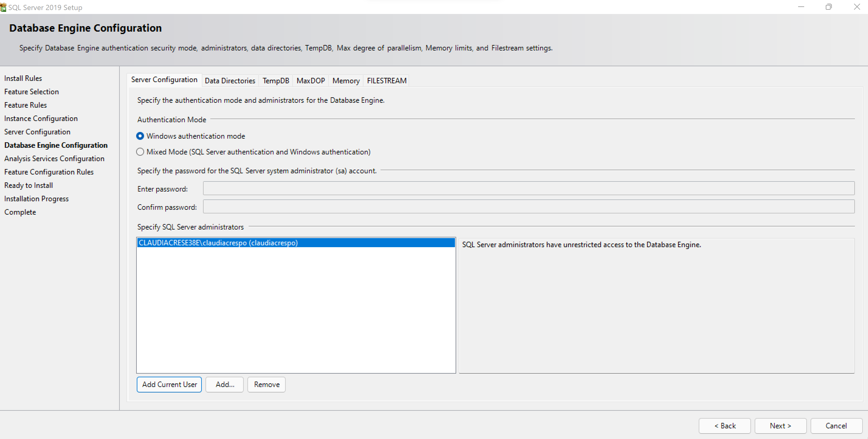
Task: Close the SQL Server Setup window
Action: coord(857,7)
